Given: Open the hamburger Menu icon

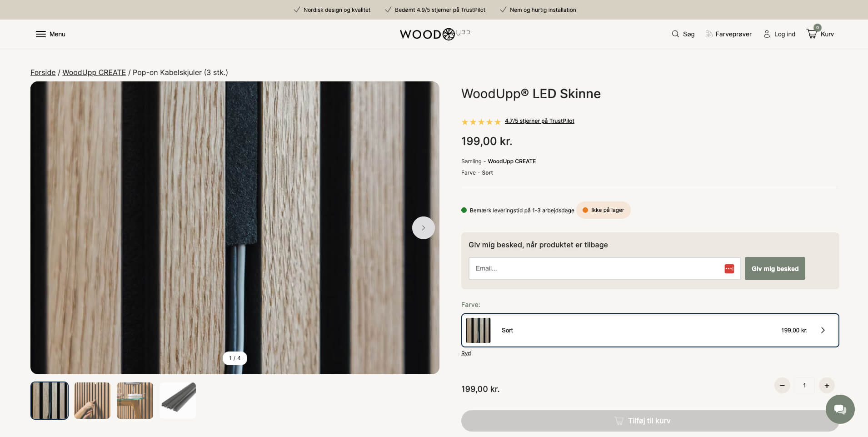Looking at the screenshot, I should tap(41, 34).
